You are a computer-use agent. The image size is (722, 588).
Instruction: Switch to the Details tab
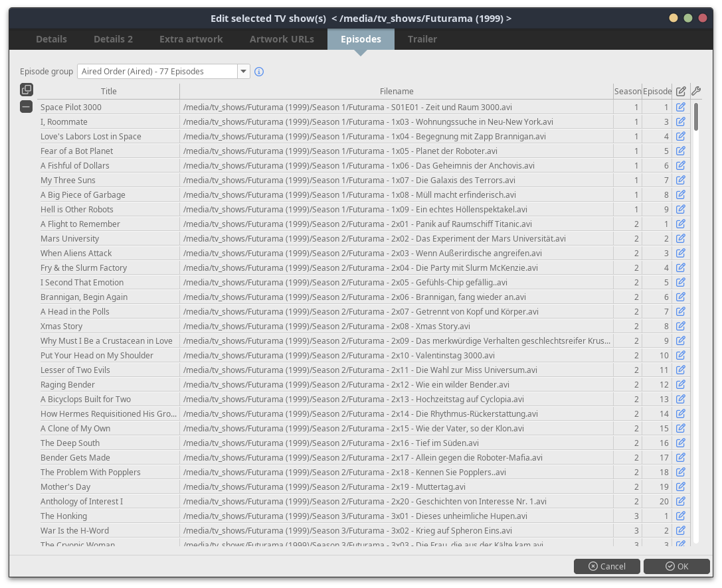point(51,39)
